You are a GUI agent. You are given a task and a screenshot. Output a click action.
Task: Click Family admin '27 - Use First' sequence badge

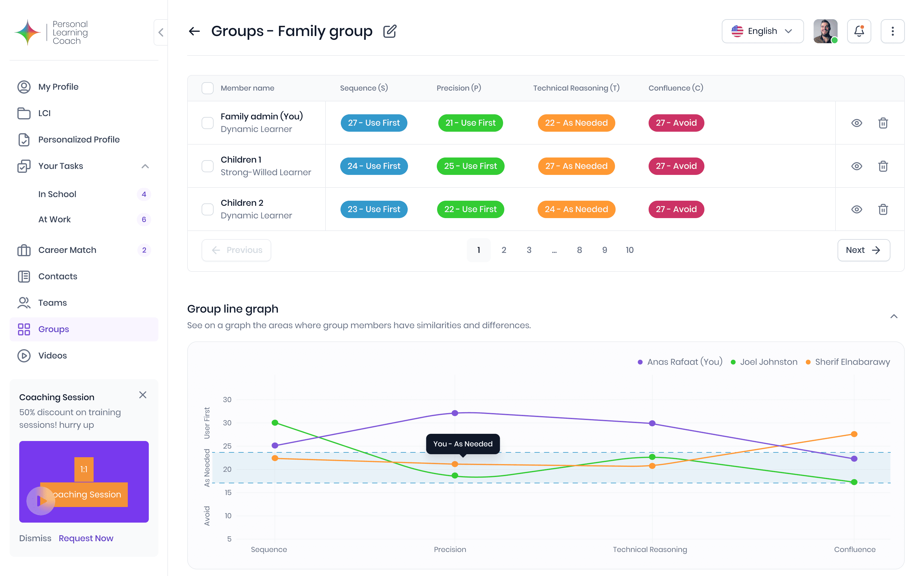pyautogui.click(x=373, y=123)
